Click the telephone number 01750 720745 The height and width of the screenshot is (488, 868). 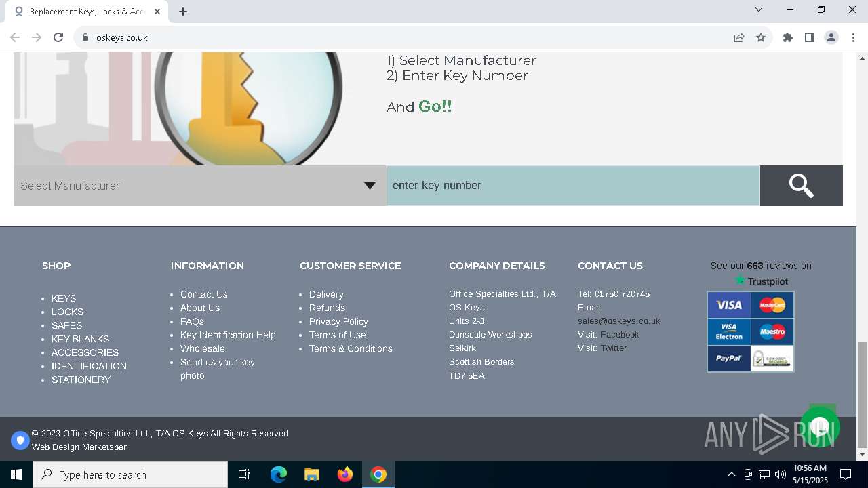click(622, 294)
